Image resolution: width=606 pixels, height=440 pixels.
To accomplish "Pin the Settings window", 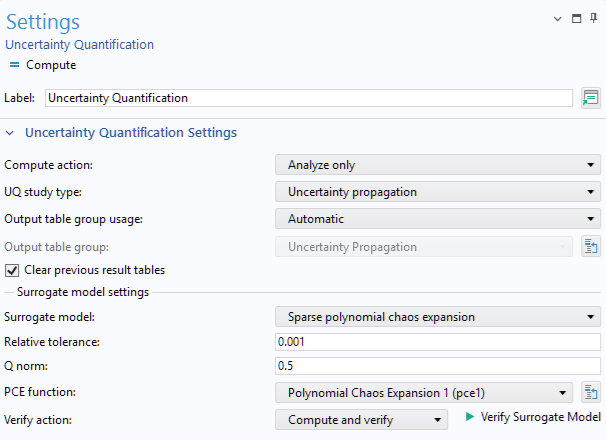I will (x=594, y=18).
